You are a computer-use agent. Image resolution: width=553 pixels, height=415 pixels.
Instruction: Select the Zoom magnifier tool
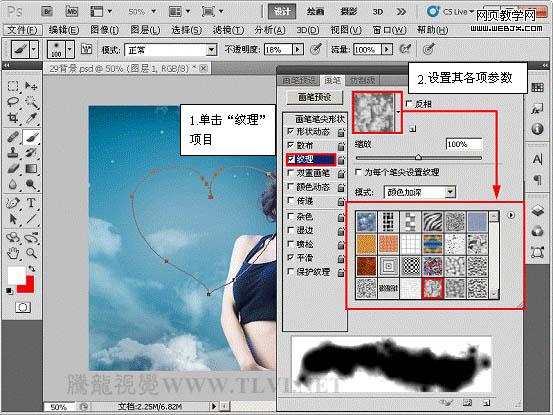coord(31,253)
